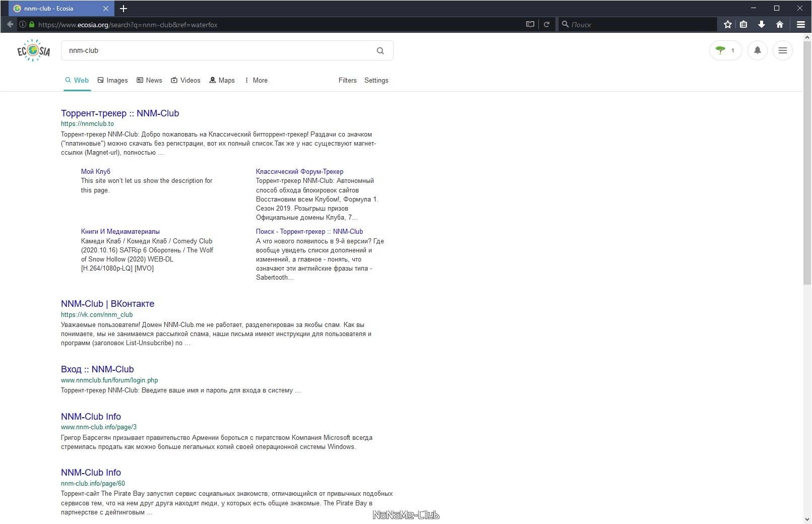The image size is (812, 524).
Task: Open nnm-club.info/page/60 URL
Action: (93, 483)
